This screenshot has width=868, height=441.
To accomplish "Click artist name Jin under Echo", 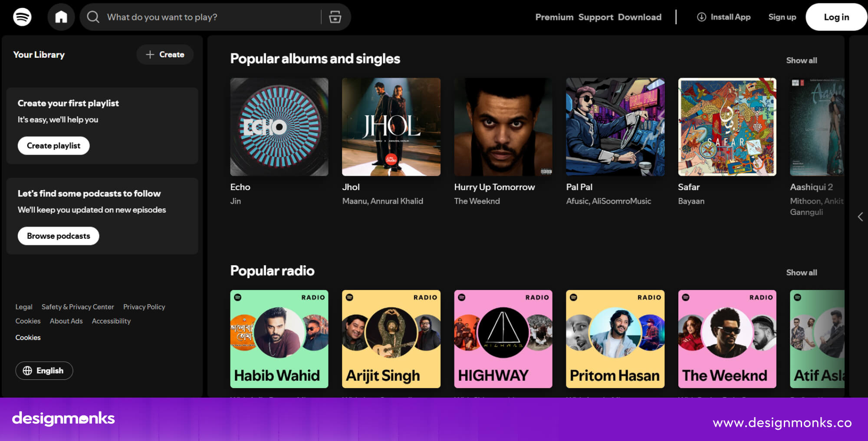I will click(235, 201).
